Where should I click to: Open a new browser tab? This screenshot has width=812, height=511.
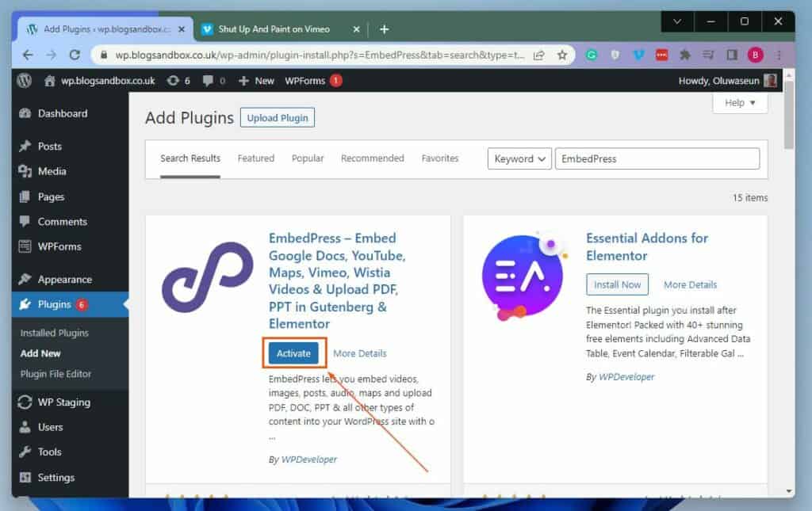[x=385, y=29]
